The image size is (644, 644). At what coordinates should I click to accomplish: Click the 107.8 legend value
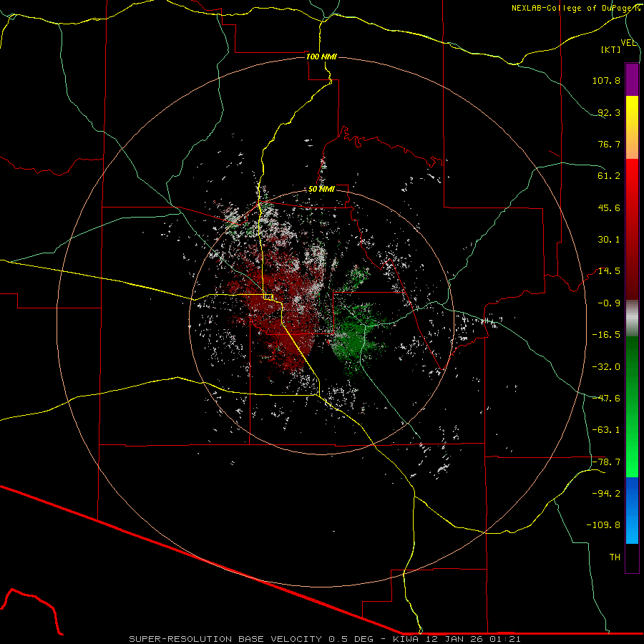(606, 80)
